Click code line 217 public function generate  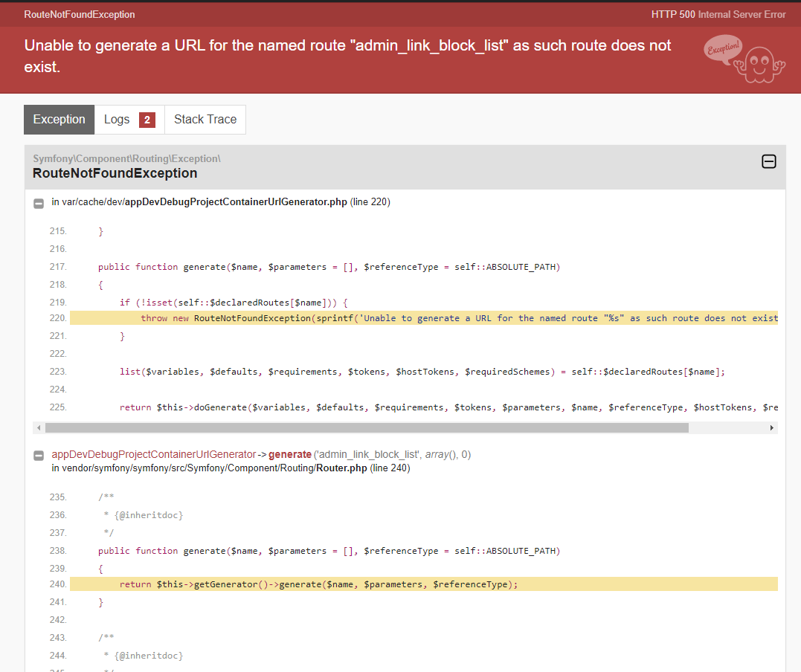click(329, 267)
